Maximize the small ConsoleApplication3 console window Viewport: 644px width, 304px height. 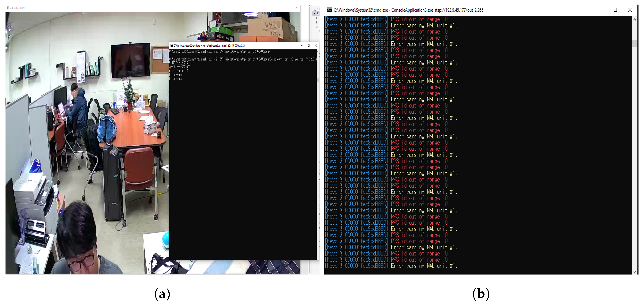309,46
